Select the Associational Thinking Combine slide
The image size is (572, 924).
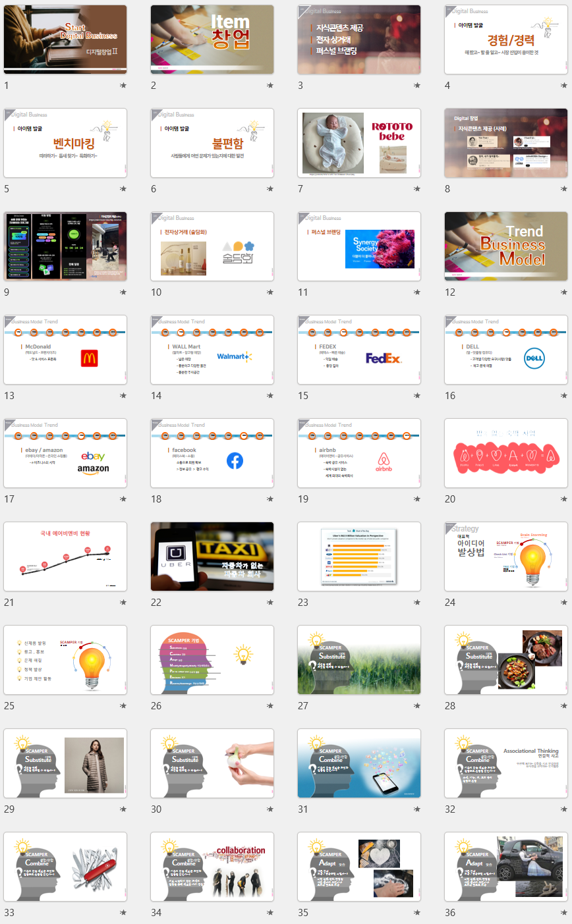506,763
